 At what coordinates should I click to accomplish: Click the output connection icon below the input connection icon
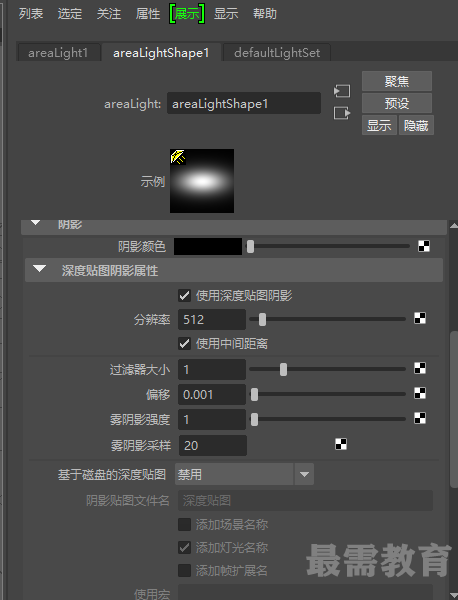coord(342,113)
